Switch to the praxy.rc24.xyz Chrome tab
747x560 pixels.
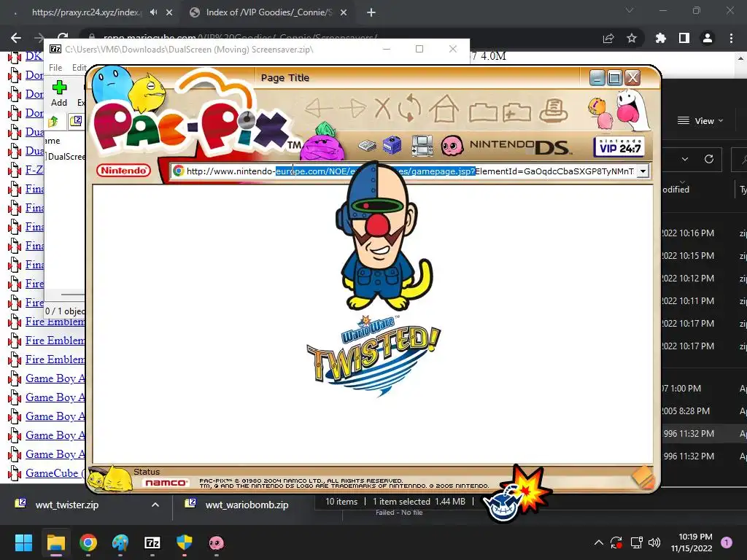[x=86, y=12]
